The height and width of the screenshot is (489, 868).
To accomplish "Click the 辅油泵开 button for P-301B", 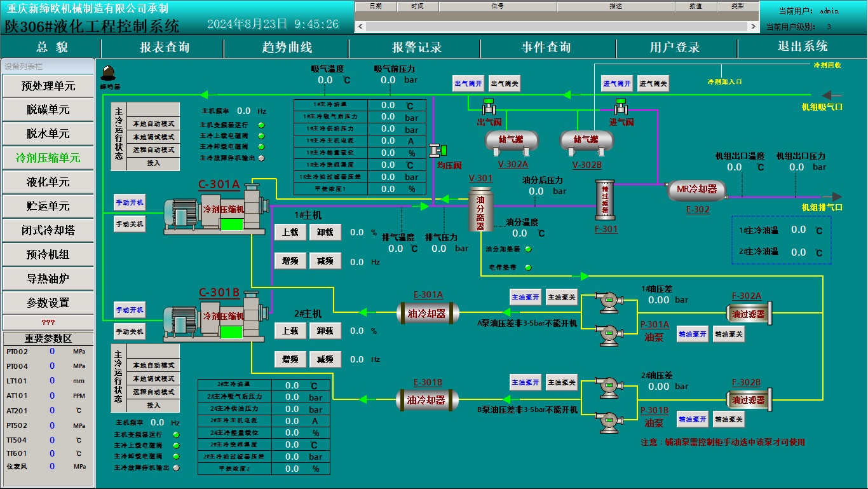I will click(693, 419).
